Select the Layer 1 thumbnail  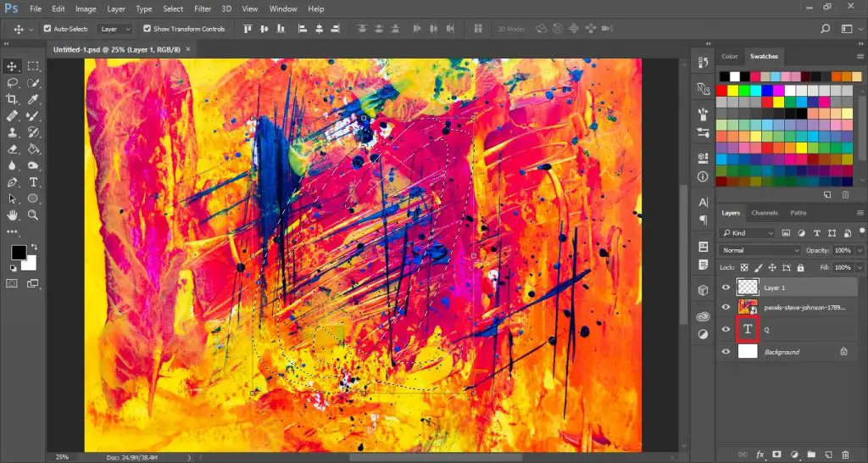(x=748, y=287)
